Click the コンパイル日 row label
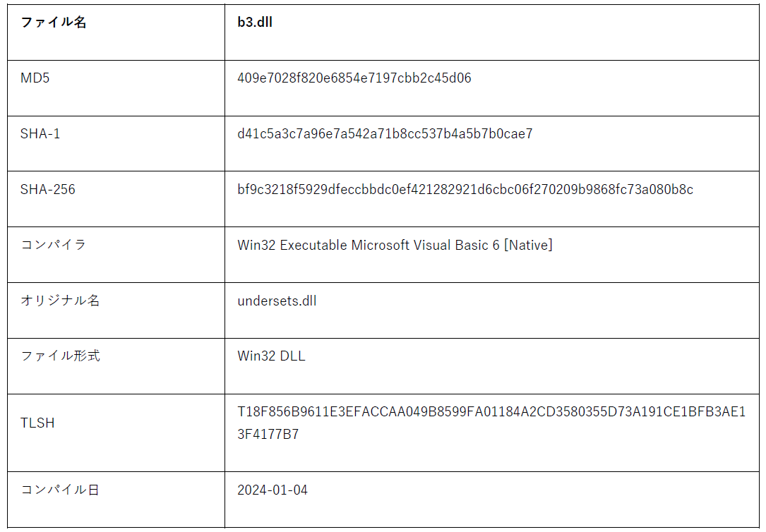The width and height of the screenshot is (766, 532). (60, 490)
